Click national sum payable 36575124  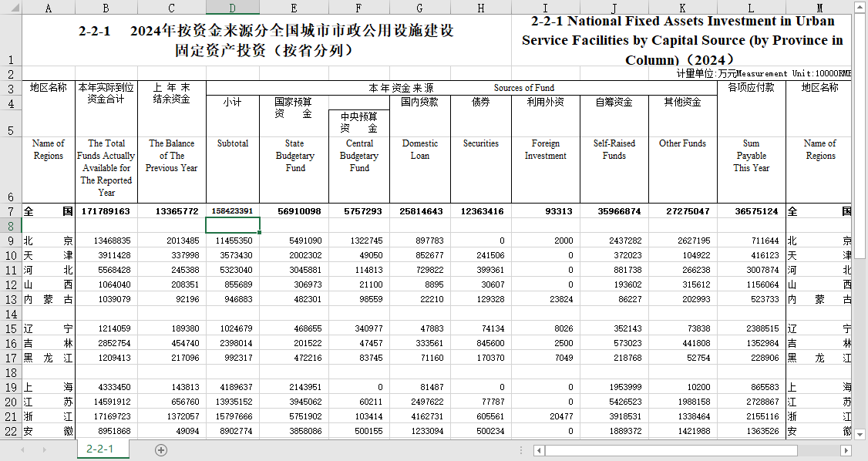(x=751, y=211)
